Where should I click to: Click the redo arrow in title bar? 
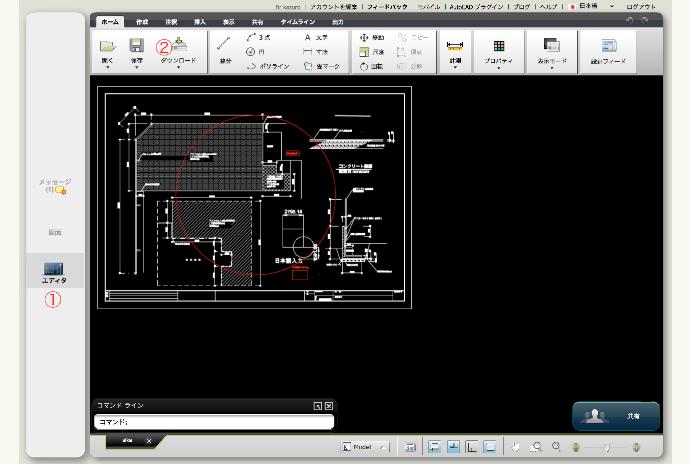click(645, 20)
